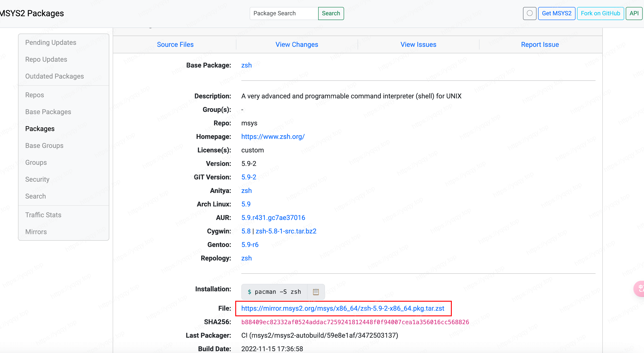
Task: Click the Package Search input field
Action: (284, 13)
